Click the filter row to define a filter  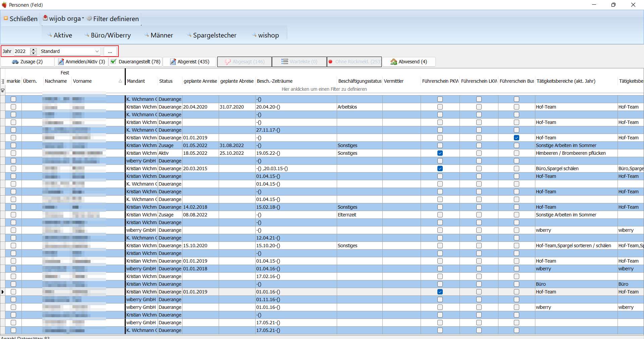324,89
